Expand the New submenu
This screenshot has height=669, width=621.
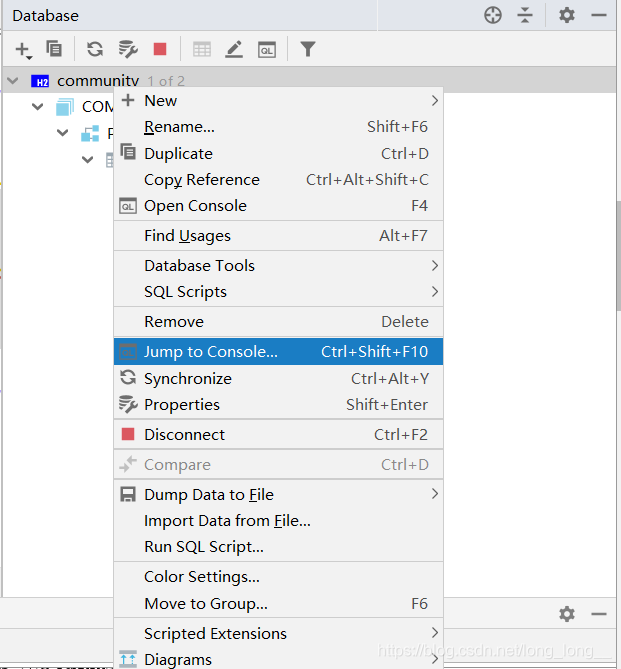tap(278, 101)
